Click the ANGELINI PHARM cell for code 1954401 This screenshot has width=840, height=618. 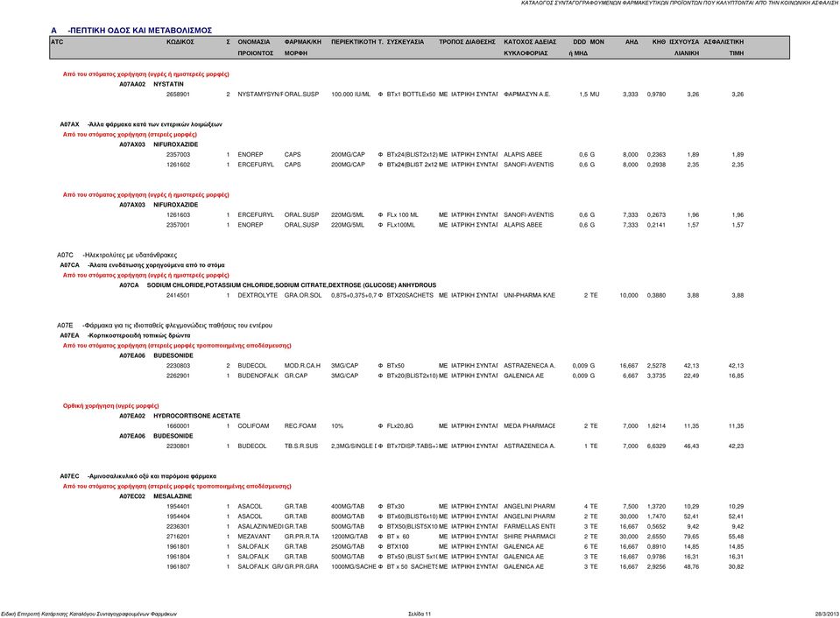529,507
